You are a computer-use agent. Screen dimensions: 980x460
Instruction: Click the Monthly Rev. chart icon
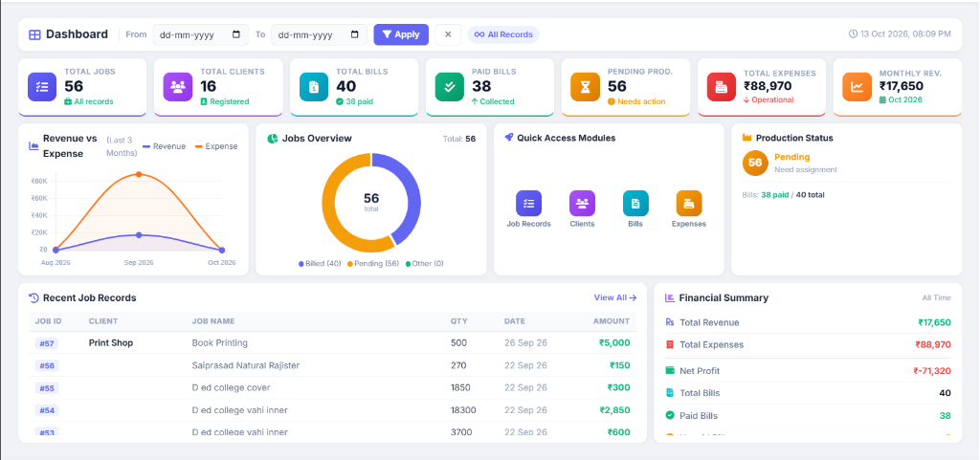click(857, 87)
